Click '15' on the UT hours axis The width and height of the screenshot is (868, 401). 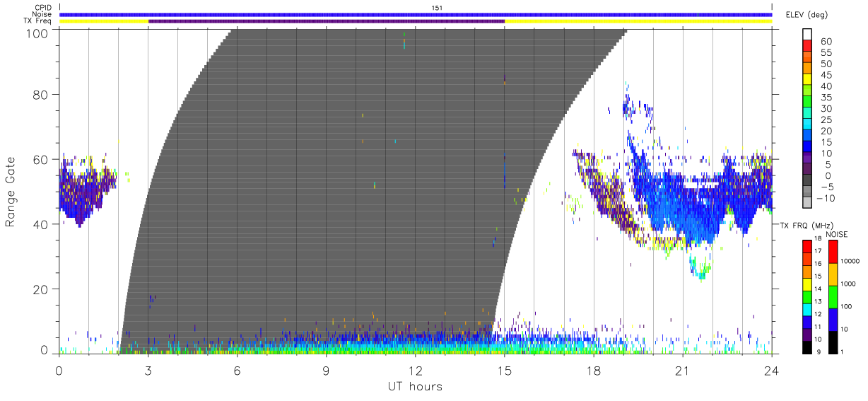505,371
